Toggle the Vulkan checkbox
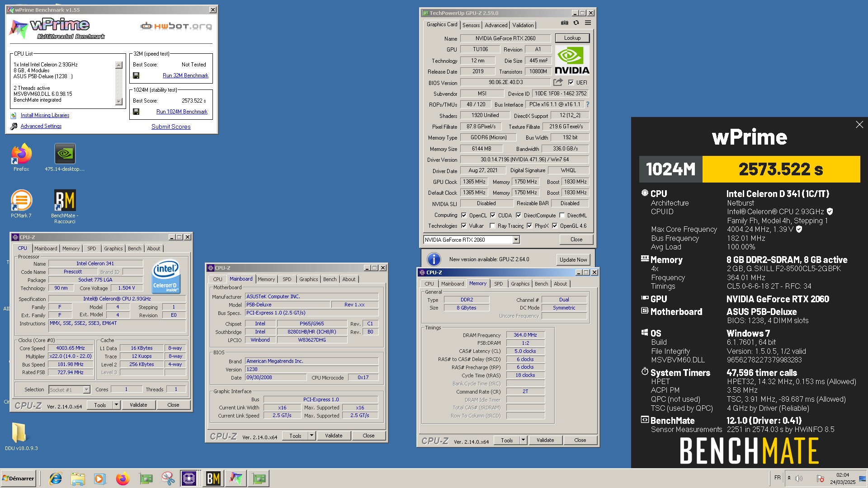 [x=464, y=226]
